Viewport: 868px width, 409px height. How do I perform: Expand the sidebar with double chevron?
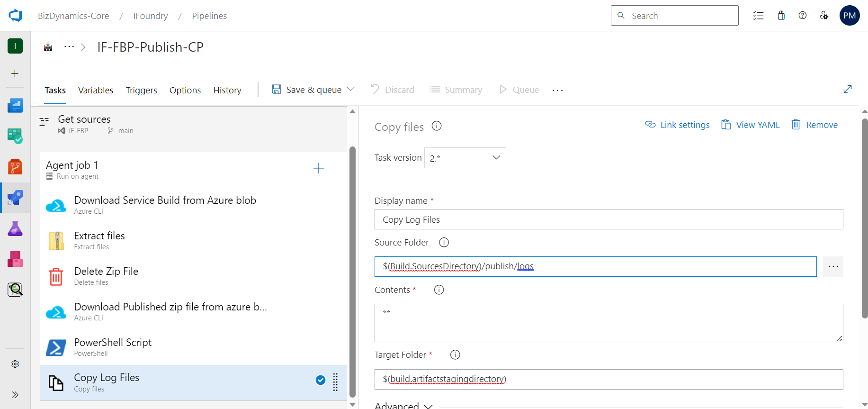(15, 395)
